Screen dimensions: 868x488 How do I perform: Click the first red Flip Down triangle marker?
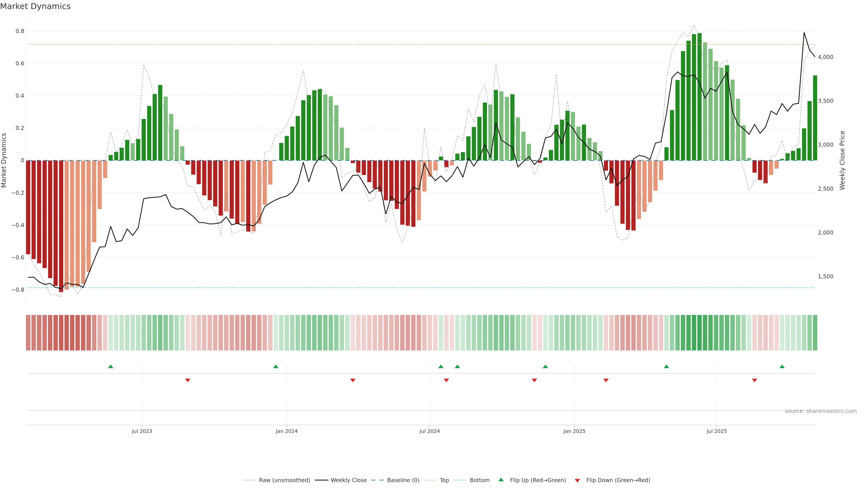tap(188, 380)
